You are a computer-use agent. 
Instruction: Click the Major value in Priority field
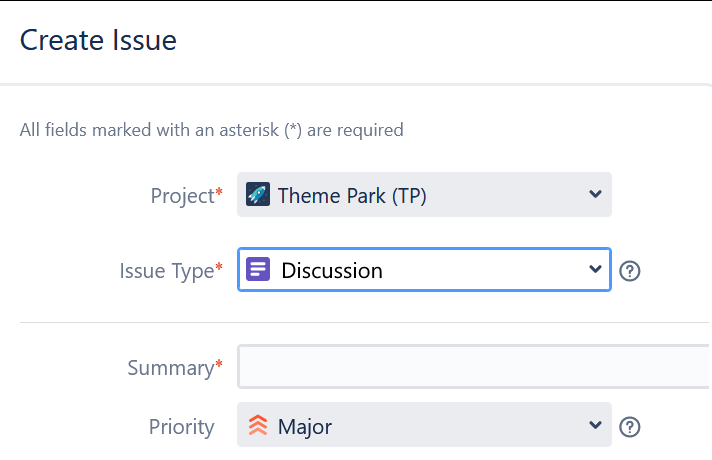(x=305, y=427)
